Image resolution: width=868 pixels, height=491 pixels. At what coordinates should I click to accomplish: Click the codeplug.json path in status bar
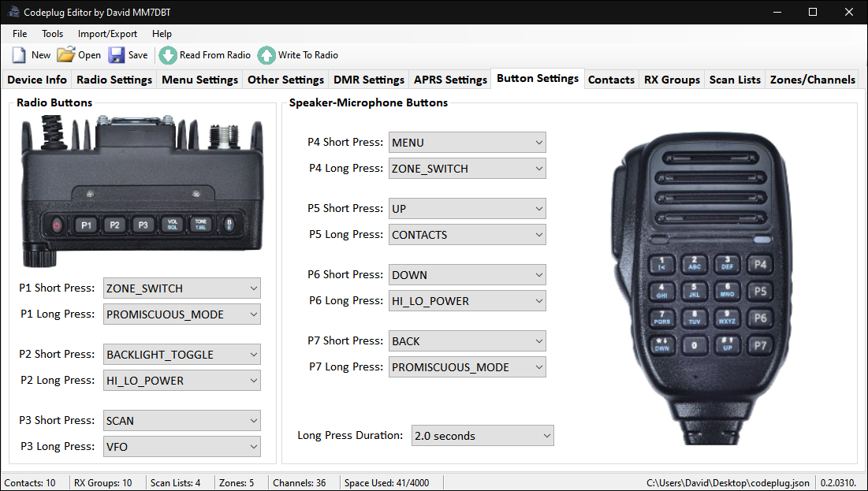click(x=727, y=482)
